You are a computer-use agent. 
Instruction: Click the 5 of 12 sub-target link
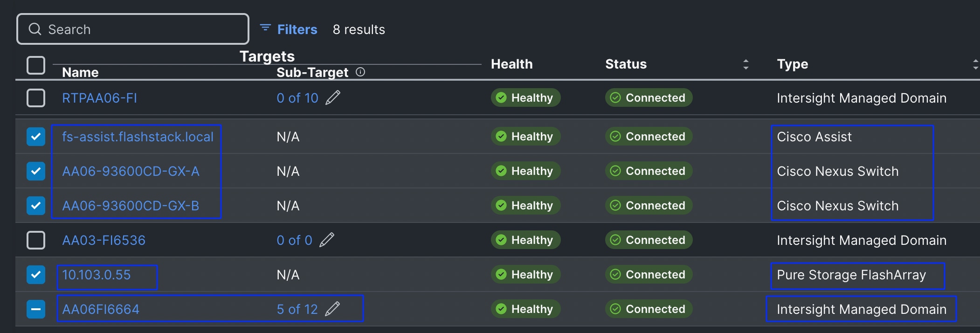tap(297, 308)
